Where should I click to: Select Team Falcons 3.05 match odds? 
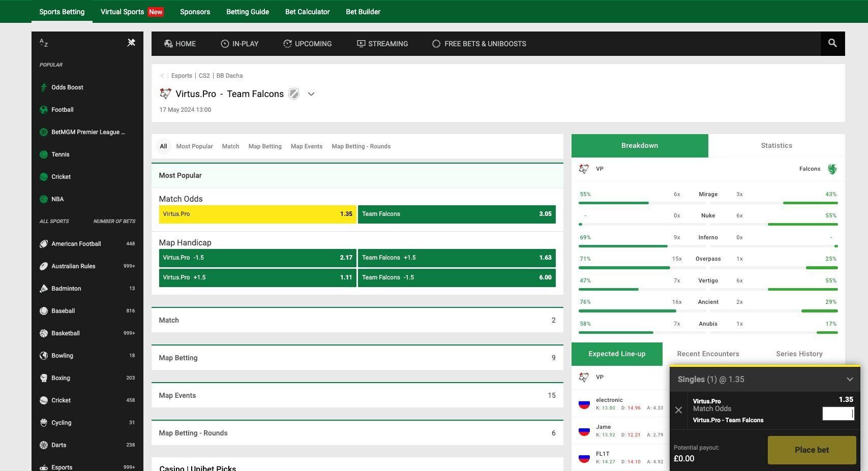coord(457,214)
